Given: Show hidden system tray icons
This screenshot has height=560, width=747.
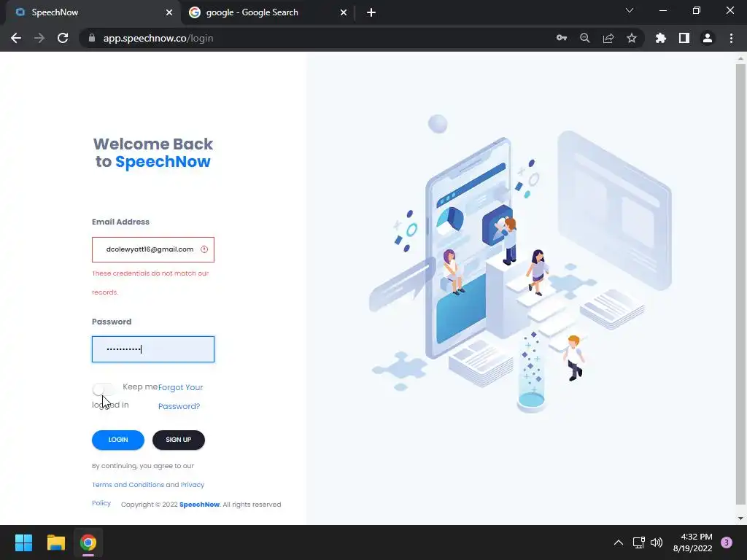Looking at the screenshot, I should [619, 542].
